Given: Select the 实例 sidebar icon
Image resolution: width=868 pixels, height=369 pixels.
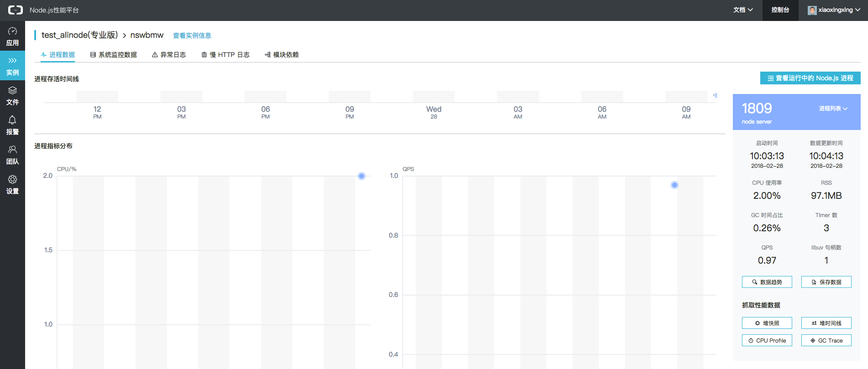Looking at the screenshot, I should pyautogui.click(x=12, y=66).
